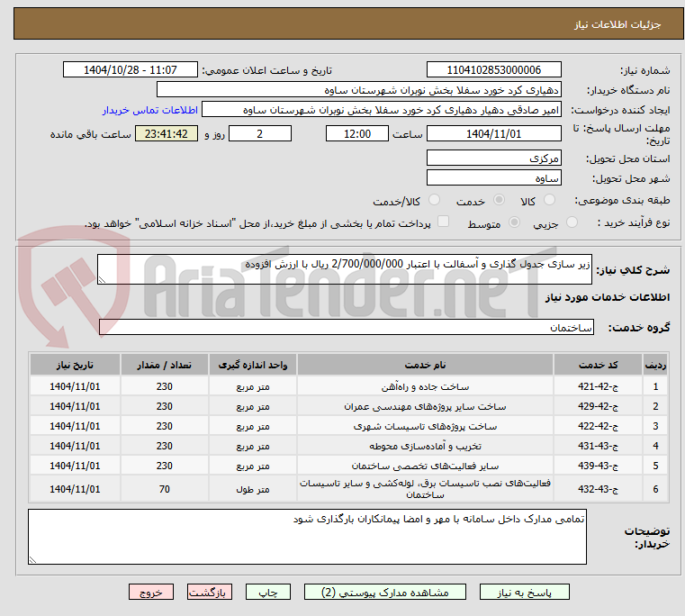Click the اطلاعات خدمات مورد نیاز heading
Screen dimensions: 685x616
(608, 297)
